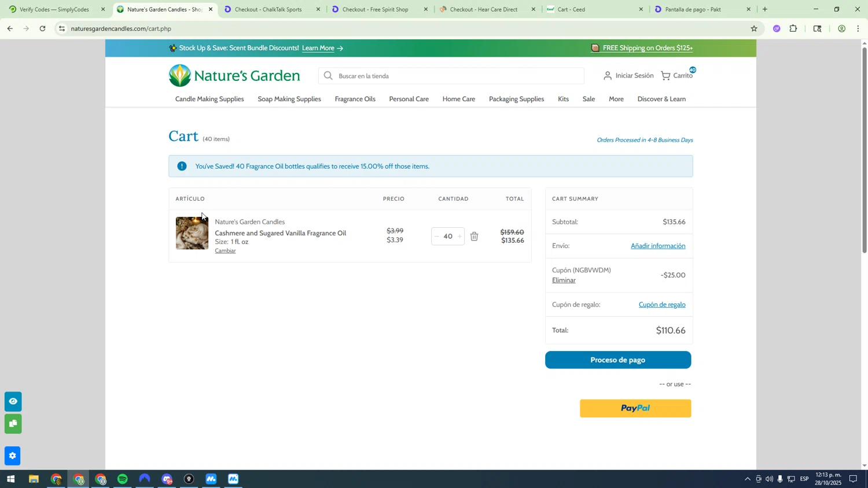Click Añadir información shipping link
This screenshot has width=868, height=488.
658,246
